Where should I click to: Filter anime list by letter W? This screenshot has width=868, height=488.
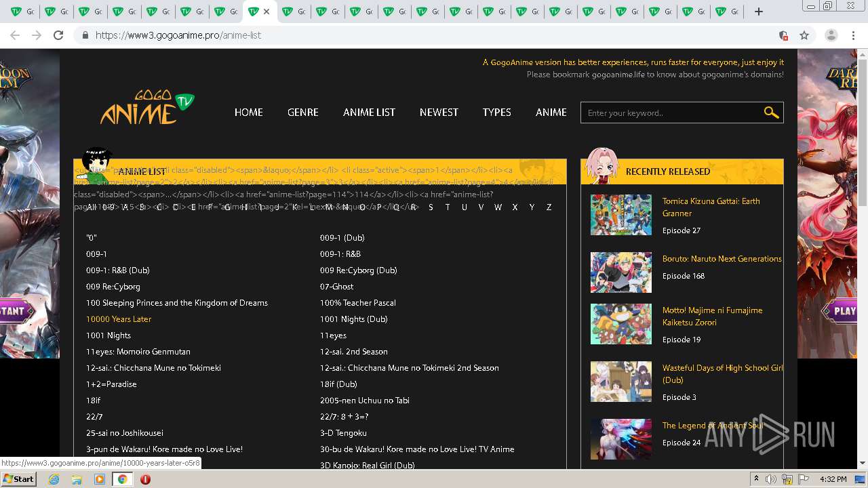click(x=498, y=207)
